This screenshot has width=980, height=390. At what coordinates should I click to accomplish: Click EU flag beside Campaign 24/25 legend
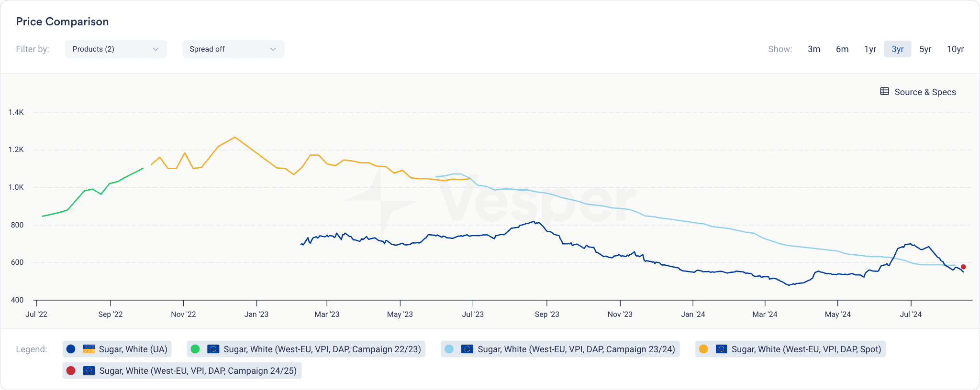(x=89, y=371)
